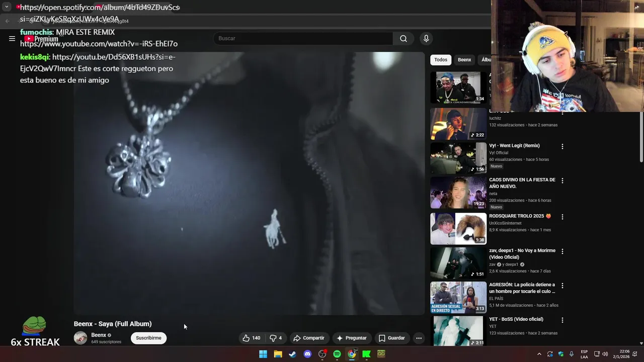Click the browser tab dropdown arrow

[7, 7]
